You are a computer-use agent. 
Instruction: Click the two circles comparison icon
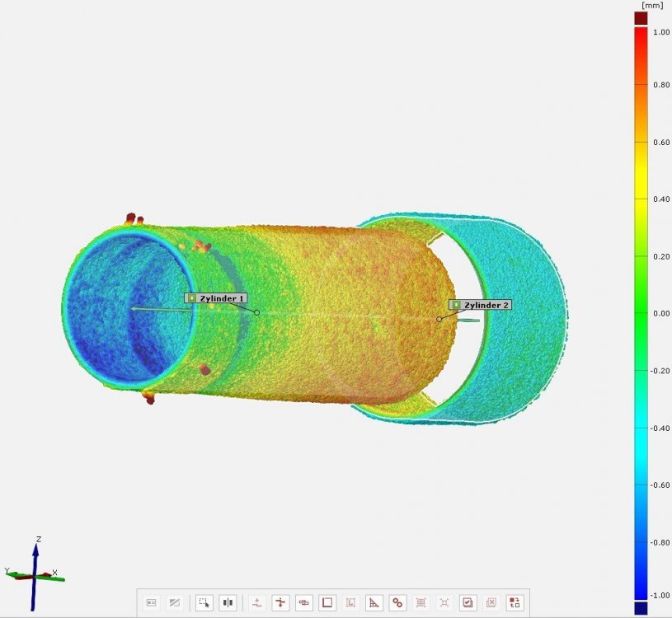(x=397, y=602)
